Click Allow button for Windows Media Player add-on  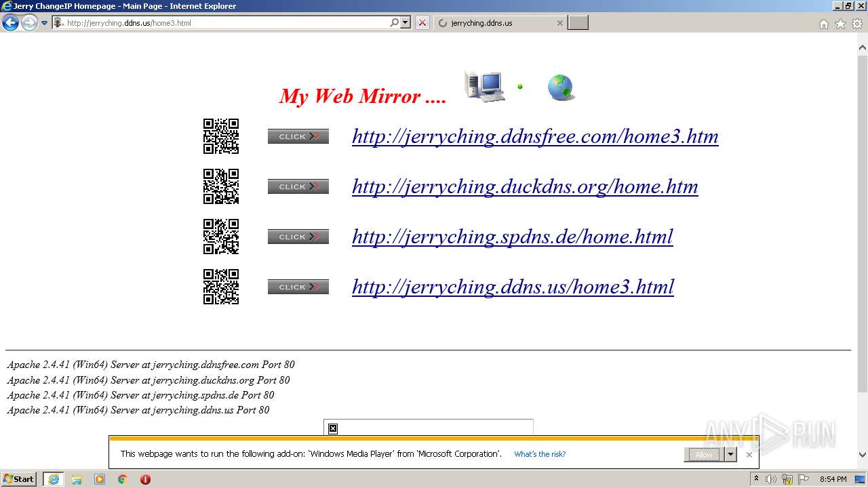(x=704, y=455)
